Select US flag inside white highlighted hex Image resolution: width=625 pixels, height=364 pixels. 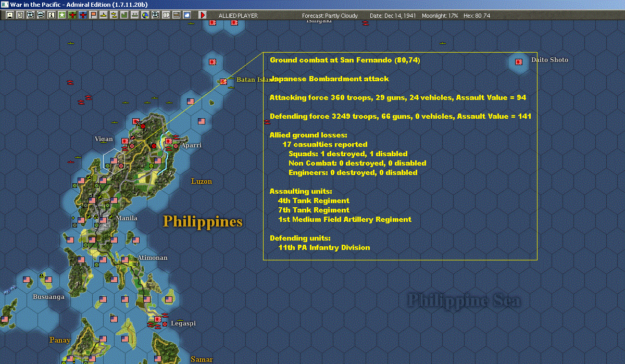pos(114,160)
